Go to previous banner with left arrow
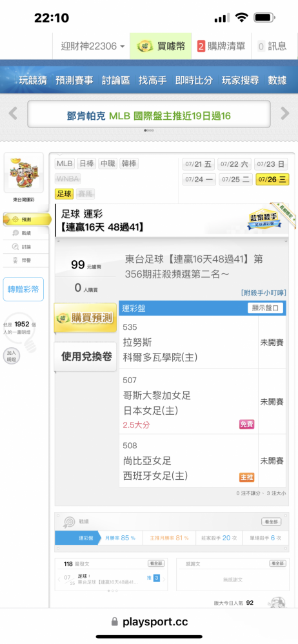The width and height of the screenshot is (298, 644). 13,113
